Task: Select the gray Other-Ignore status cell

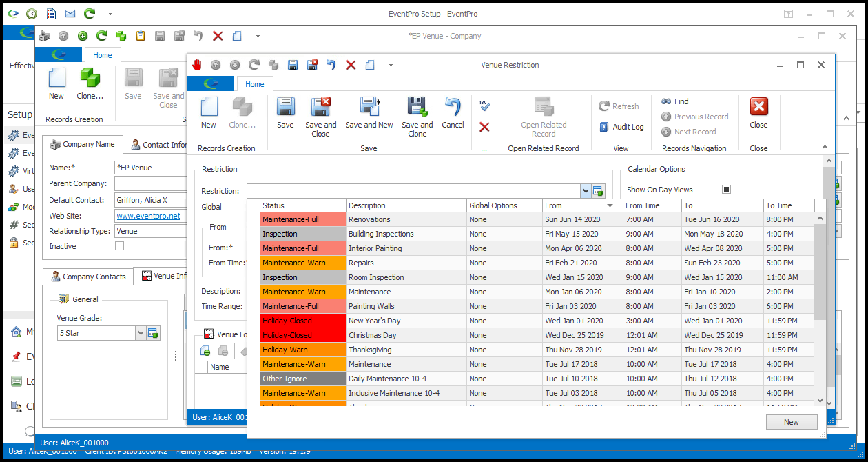Action: click(x=302, y=379)
